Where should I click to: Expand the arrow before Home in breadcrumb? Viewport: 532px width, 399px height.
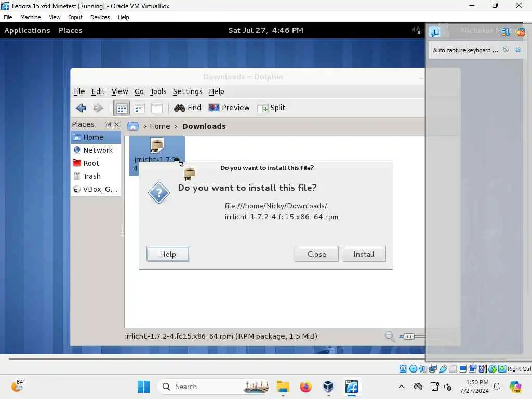click(145, 127)
